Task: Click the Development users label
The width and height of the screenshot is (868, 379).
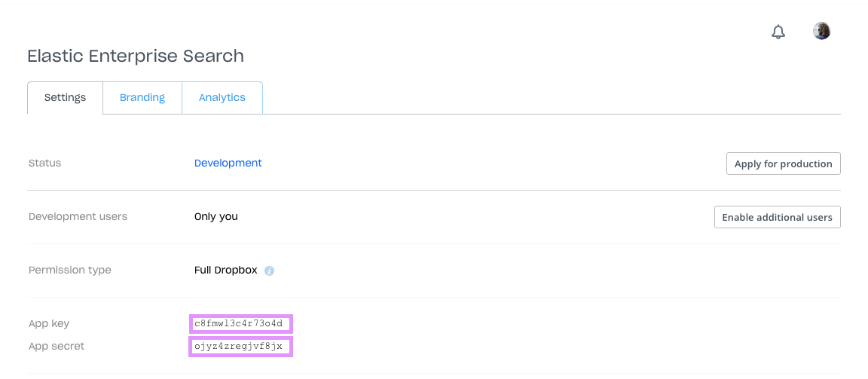Action: point(78,216)
